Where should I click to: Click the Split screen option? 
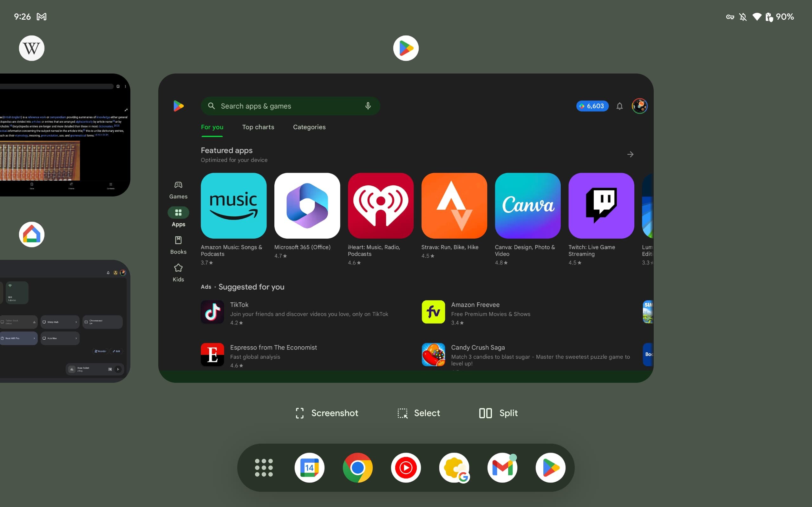[x=497, y=413]
